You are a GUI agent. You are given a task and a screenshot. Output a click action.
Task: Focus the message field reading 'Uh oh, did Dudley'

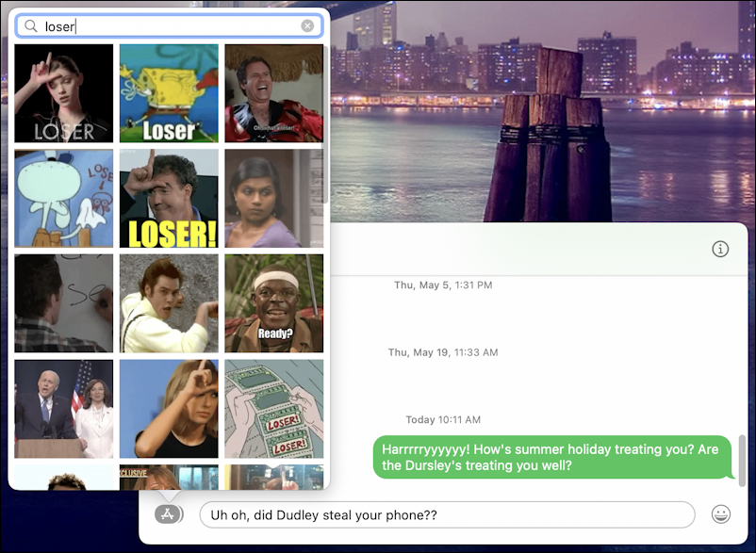pos(447,514)
